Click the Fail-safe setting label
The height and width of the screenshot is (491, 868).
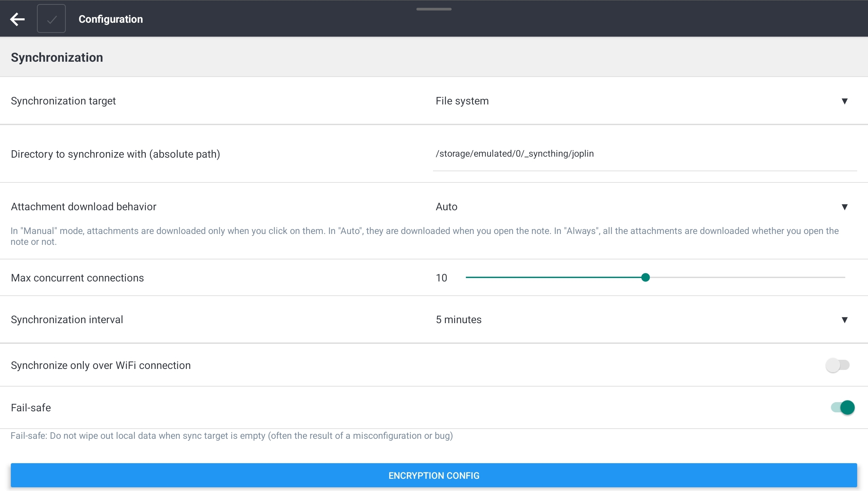point(31,408)
